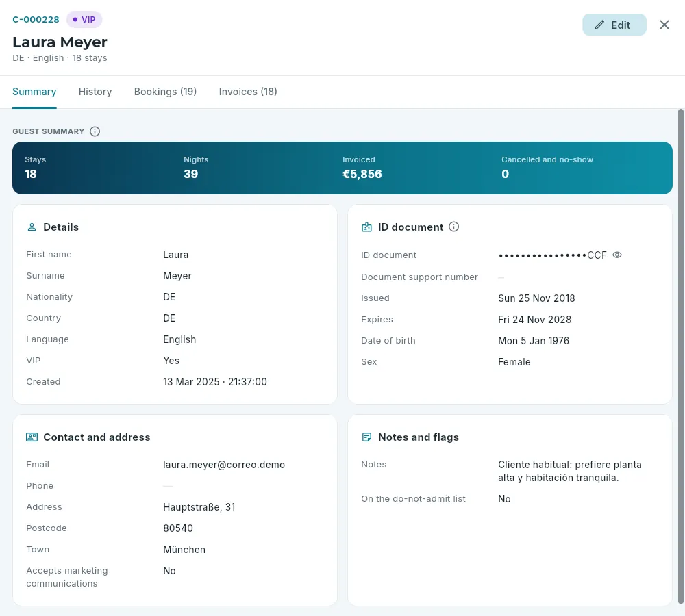Switch to the Summary tab
The height and width of the screenshot is (616, 685).
(34, 92)
